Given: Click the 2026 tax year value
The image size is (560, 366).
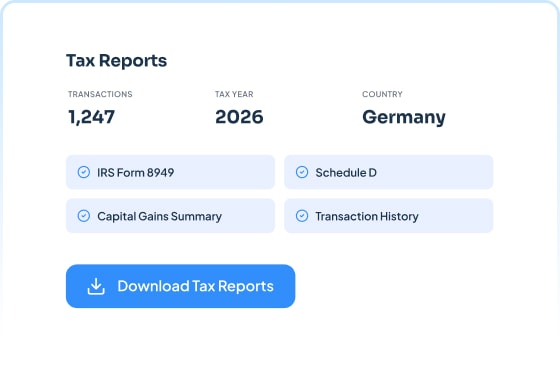Looking at the screenshot, I should 239,117.
